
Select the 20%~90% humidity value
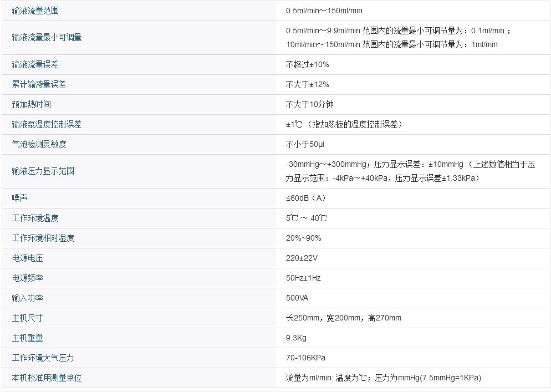point(303,238)
